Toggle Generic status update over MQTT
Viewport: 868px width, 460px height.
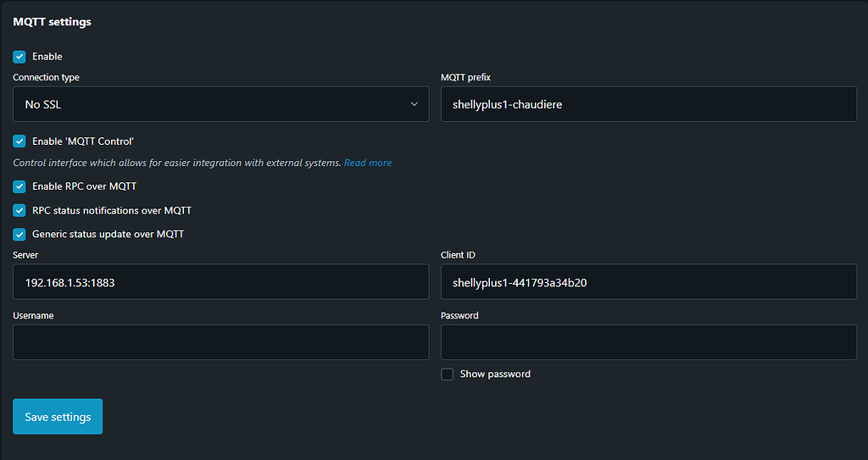coord(19,234)
